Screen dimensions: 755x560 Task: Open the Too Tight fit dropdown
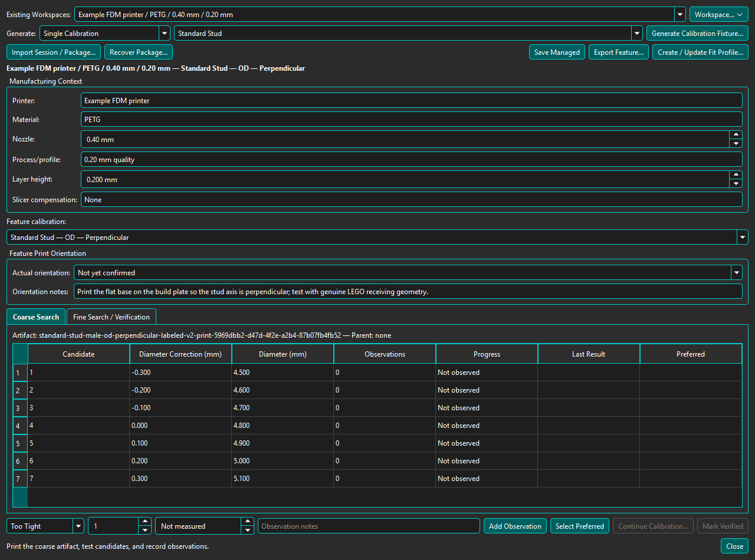[x=45, y=526]
